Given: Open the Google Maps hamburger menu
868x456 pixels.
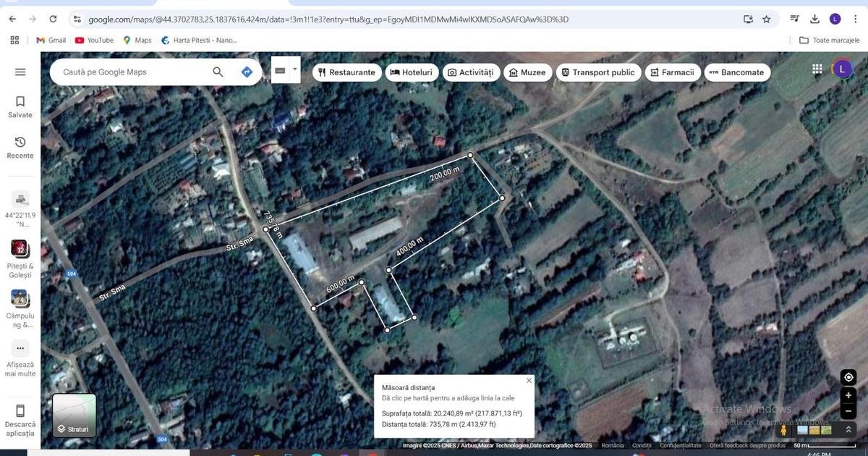Looking at the screenshot, I should (x=20, y=72).
